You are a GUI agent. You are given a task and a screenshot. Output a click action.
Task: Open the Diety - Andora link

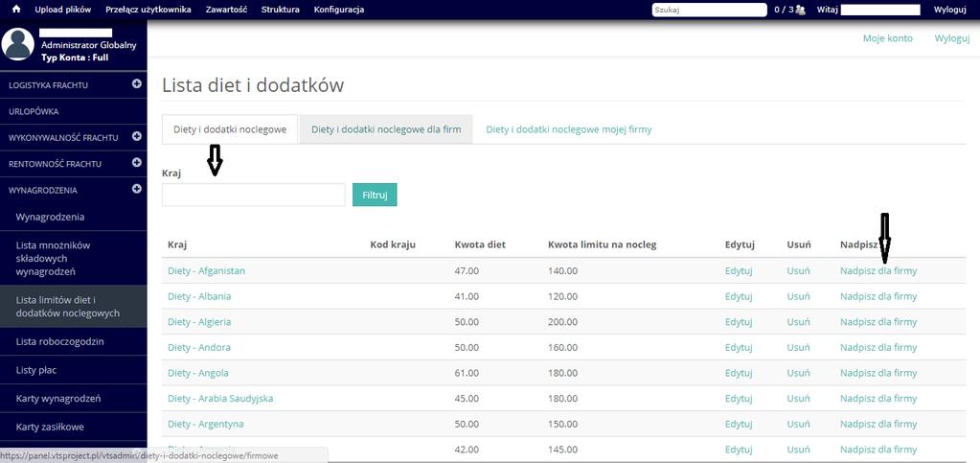pos(198,347)
